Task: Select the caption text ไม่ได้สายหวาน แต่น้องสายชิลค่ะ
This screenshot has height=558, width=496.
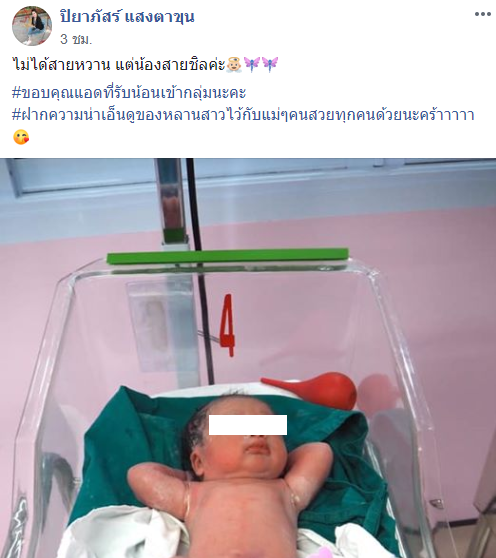Action: click(x=119, y=65)
